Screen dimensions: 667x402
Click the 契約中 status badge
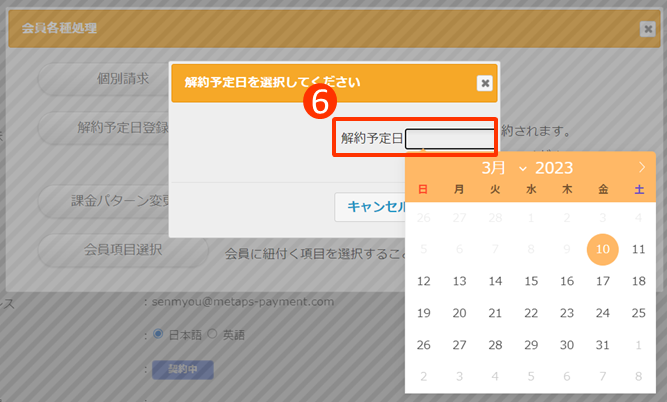182,370
